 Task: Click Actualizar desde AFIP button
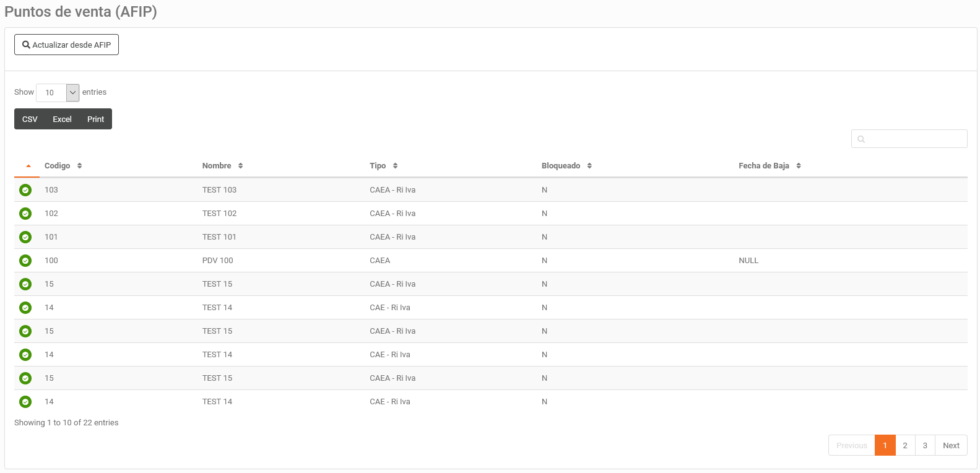point(66,45)
